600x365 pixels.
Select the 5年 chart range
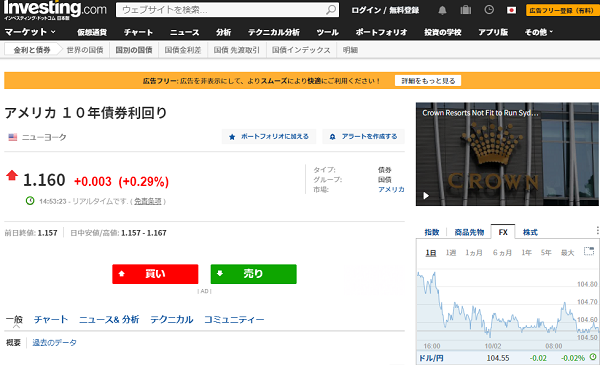coord(546,253)
